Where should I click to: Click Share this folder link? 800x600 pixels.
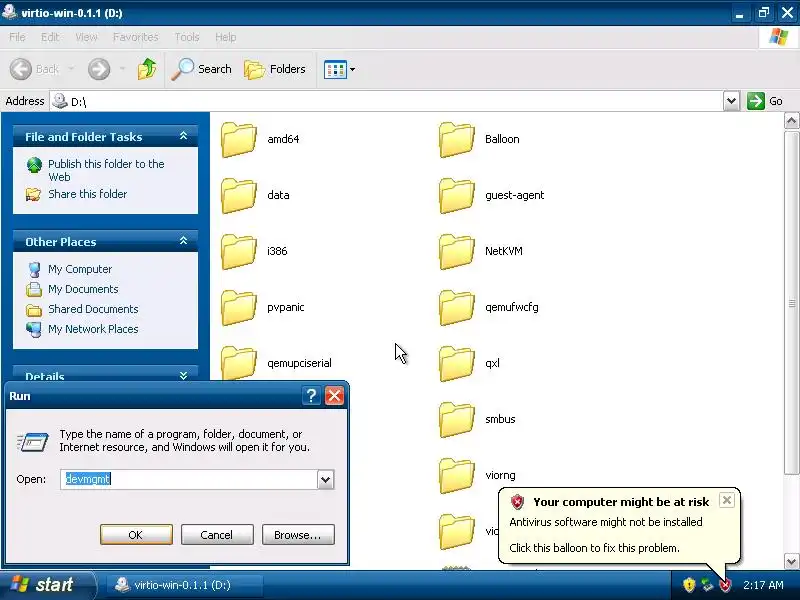[87, 194]
